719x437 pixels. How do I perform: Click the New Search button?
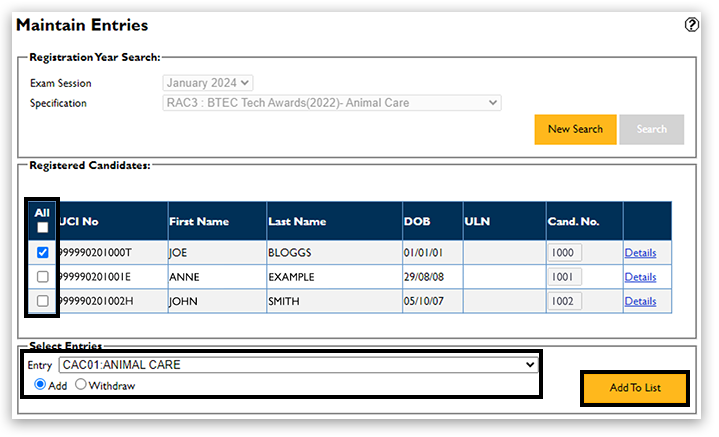coord(575,129)
